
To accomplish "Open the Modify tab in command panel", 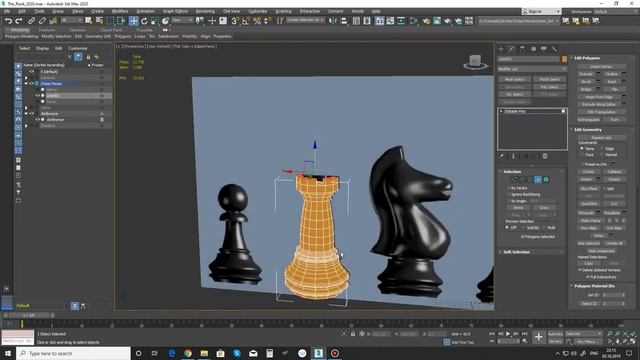I will (x=511, y=49).
